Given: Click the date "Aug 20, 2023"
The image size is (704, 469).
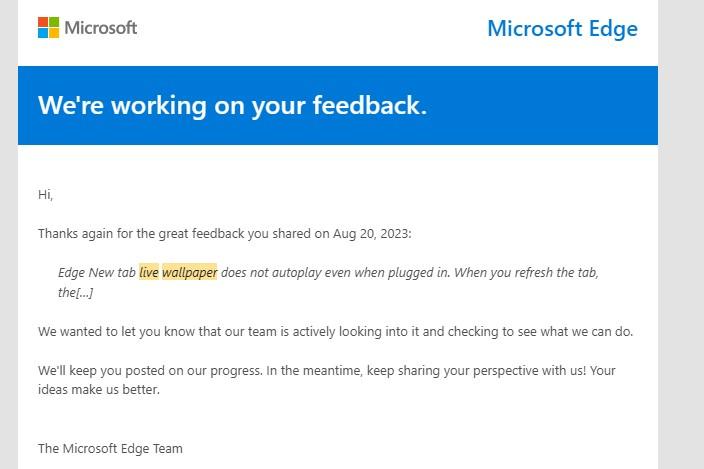Looking at the screenshot, I should (371, 234).
